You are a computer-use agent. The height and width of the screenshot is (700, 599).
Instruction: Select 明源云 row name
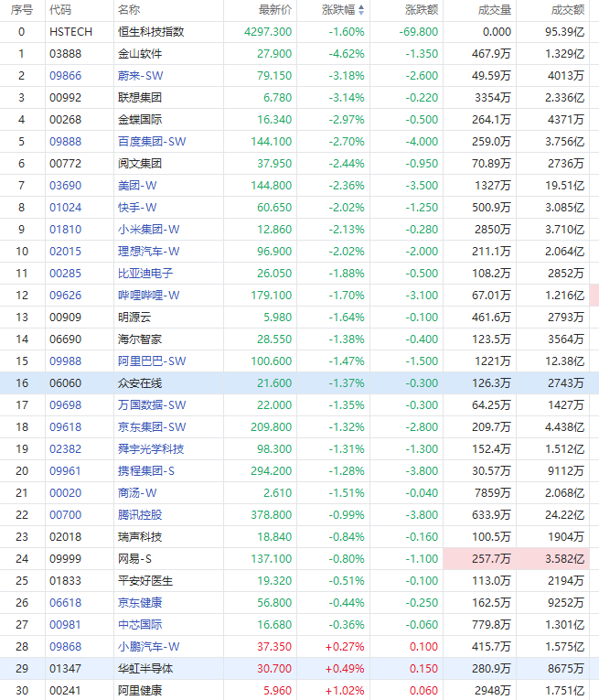[x=134, y=317]
